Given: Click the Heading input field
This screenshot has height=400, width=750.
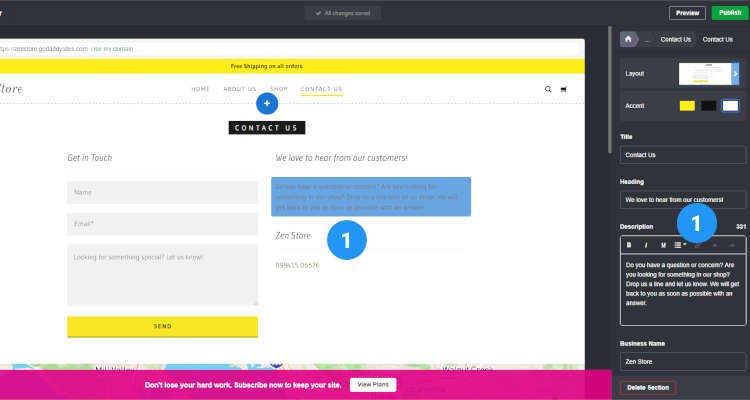Looking at the screenshot, I should pos(683,200).
